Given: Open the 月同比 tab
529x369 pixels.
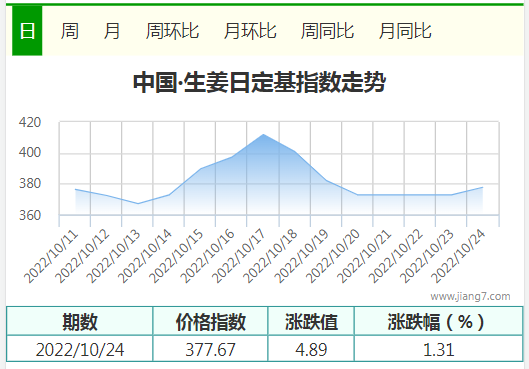Looking at the screenshot, I should (405, 31).
